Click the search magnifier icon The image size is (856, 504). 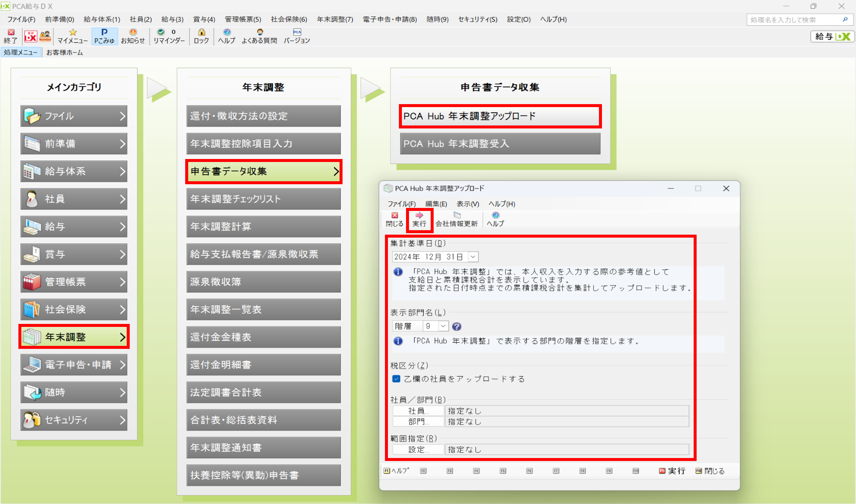point(845,20)
